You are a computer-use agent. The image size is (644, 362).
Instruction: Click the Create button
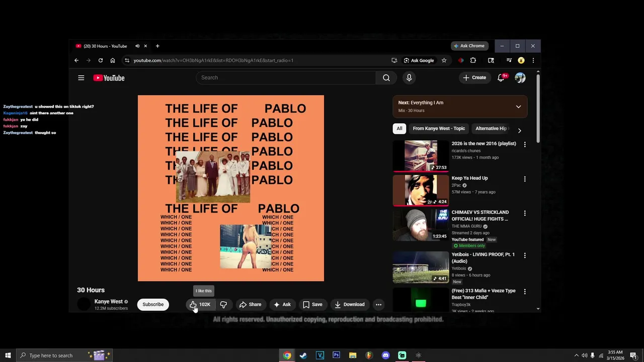point(474,77)
